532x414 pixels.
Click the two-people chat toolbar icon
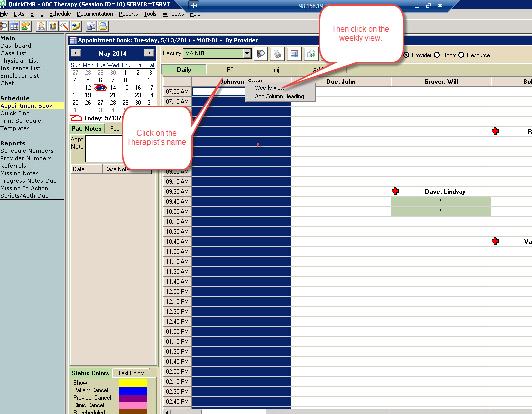pos(26,26)
